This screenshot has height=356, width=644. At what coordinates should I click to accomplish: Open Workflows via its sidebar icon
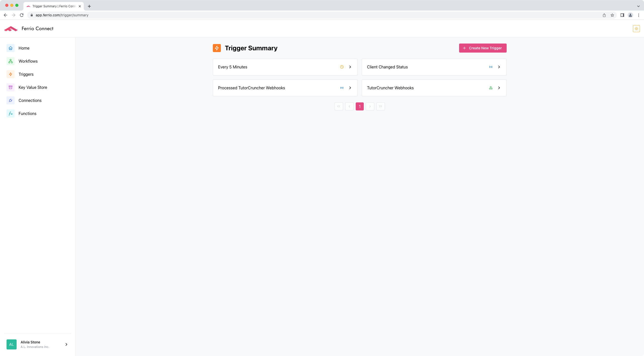point(11,61)
